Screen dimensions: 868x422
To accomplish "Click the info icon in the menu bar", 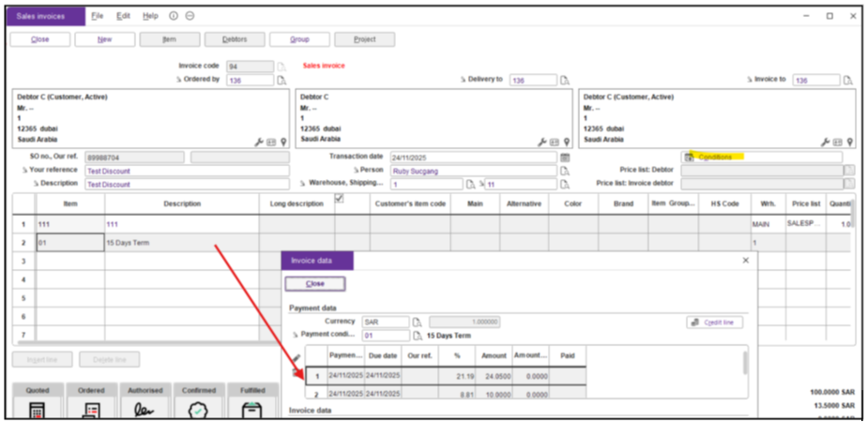I will tap(174, 16).
